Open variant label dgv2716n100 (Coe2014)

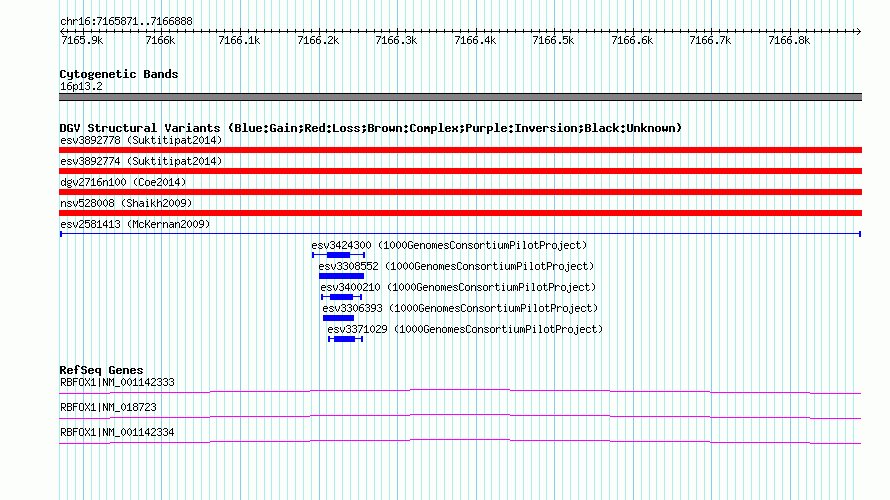123,182
